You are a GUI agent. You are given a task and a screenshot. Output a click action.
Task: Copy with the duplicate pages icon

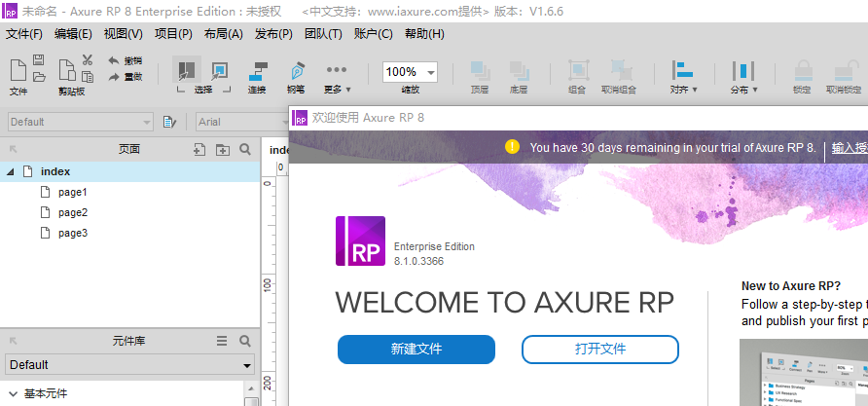coord(88,77)
